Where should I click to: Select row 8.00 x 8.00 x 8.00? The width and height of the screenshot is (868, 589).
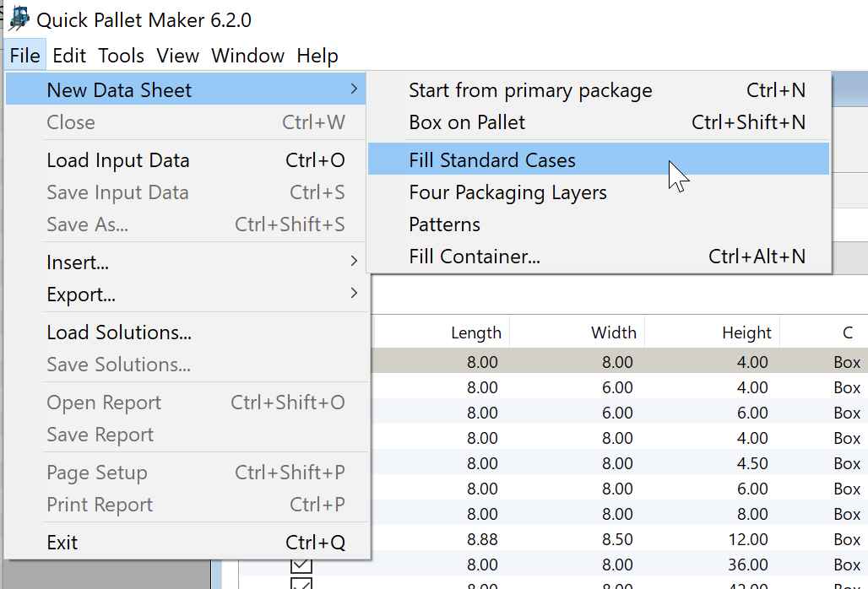click(620, 514)
